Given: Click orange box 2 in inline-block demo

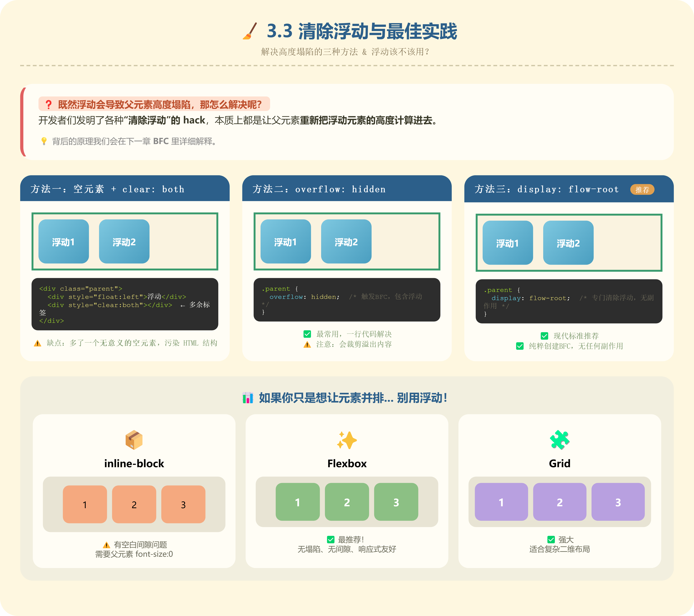Looking at the screenshot, I should coord(134,504).
